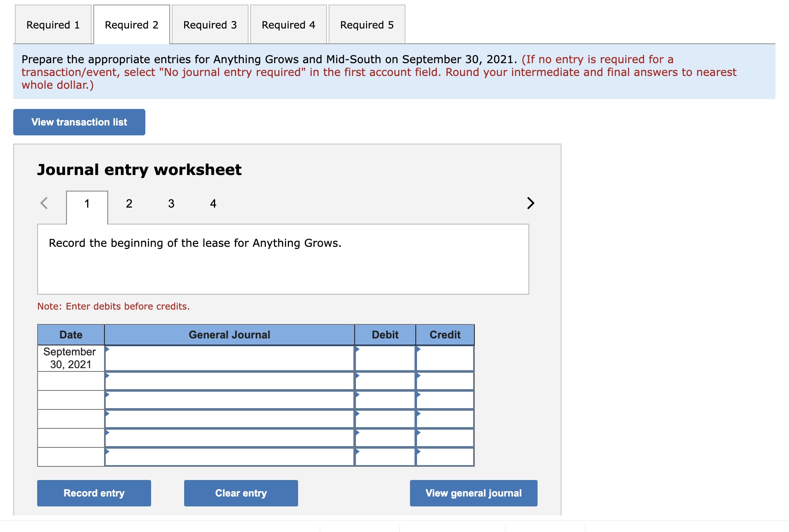The height and width of the screenshot is (532, 789).
Task: Go to the Required 4 tab
Action: pos(289,25)
